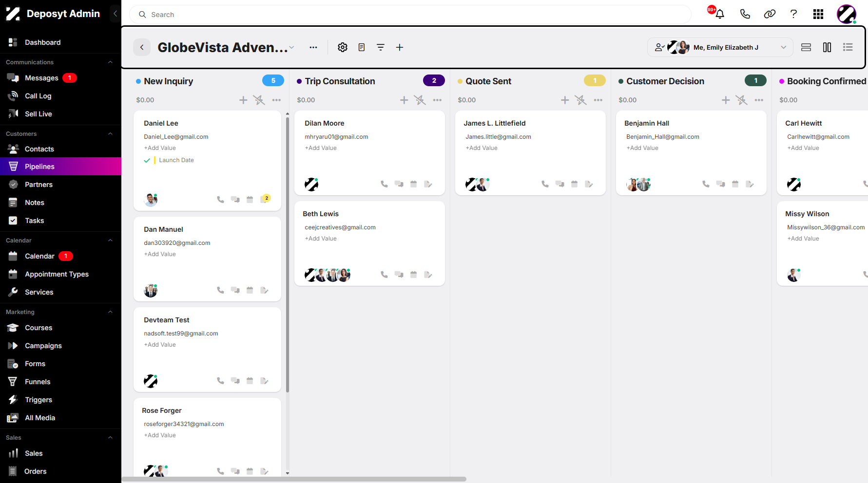This screenshot has width=868, height=483.
Task: Open the document notes icon in header
Action: 362,47
